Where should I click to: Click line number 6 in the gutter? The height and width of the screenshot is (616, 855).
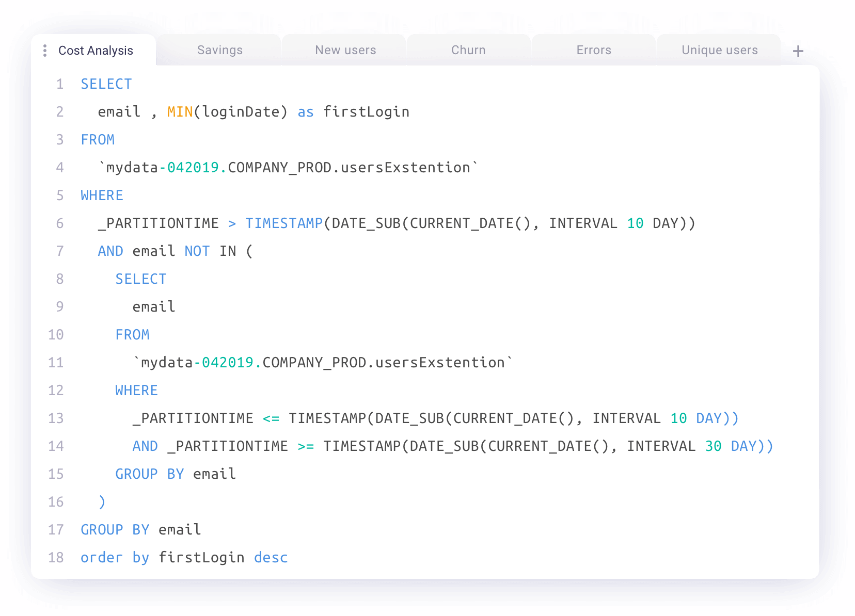click(x=60, y=223)
